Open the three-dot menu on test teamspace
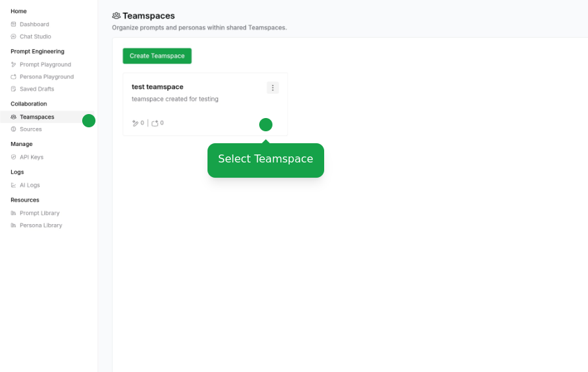The height and width of the screenshot is (372, 588). point(272,88)
